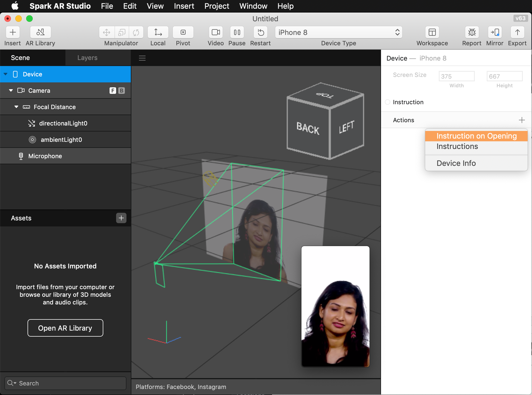
Task: Switch camera to Back with B badge
Action: click(x=122, y=91)
